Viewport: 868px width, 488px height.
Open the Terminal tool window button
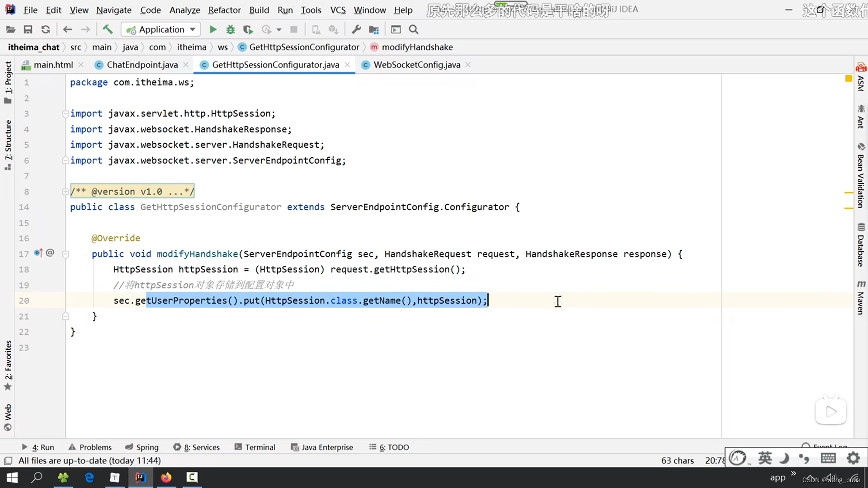pos(255,447)
